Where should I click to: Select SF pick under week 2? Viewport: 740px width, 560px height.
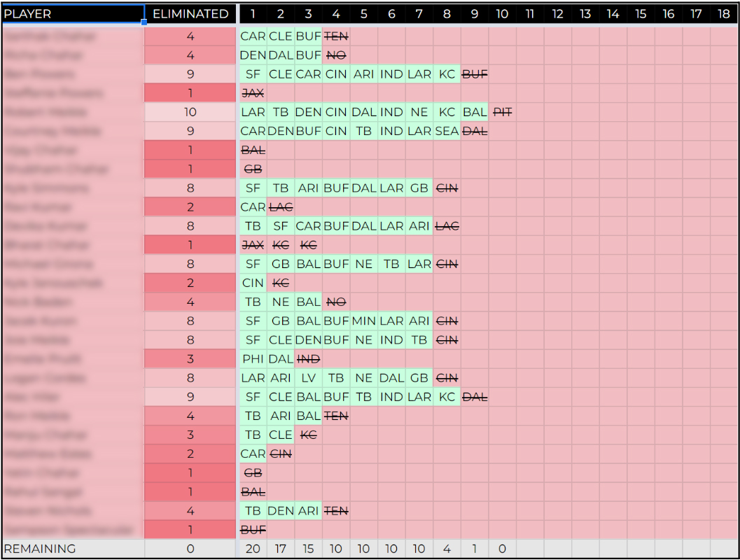tap(281, 226)
